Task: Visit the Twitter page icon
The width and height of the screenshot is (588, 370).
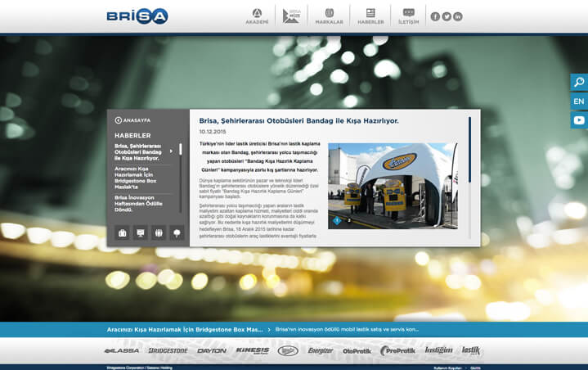Action: click(447, 16)
